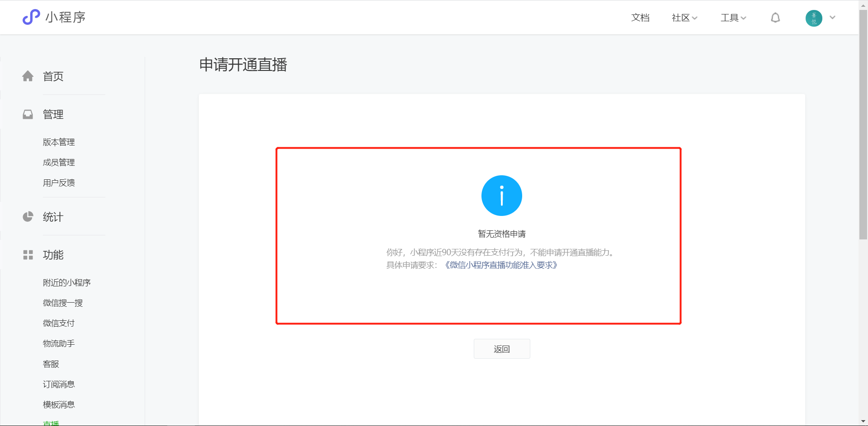Click the pie chart icon beside 统计

pyautogui.click(x=28, y=217)
